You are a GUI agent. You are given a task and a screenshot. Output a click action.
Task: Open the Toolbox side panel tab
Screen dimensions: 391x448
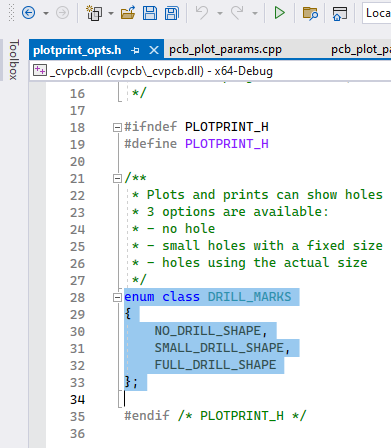[x=13, y=60]
